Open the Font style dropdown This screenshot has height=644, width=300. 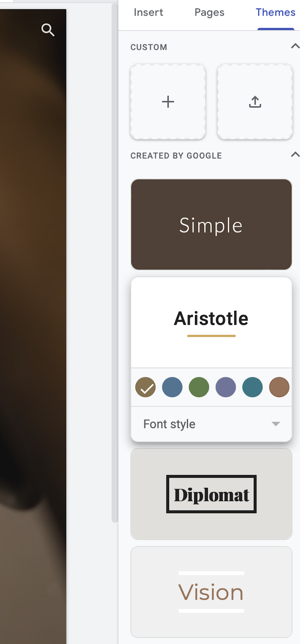[x=211, y=423]
